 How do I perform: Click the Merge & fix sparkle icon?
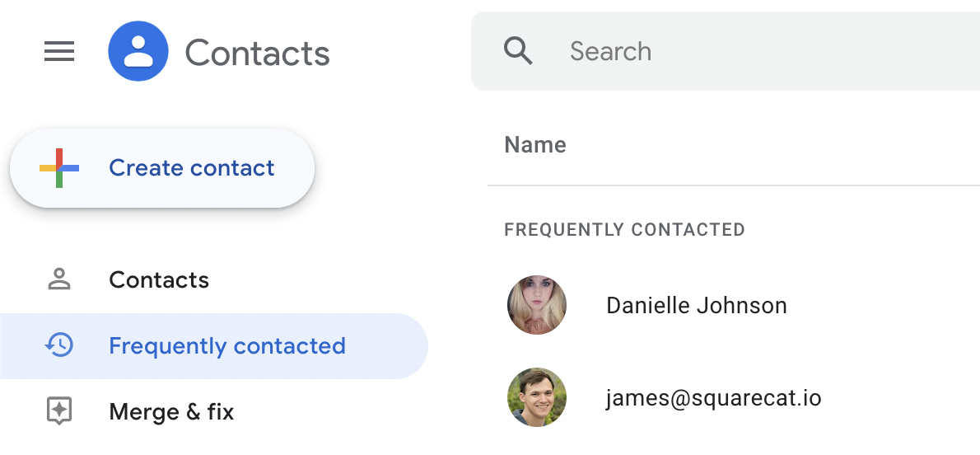[59, 411]
